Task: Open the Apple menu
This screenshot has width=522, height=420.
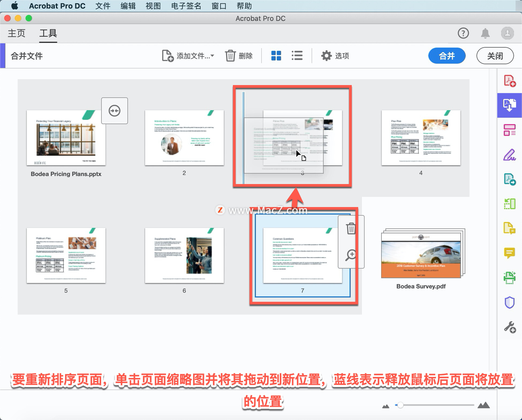Action: (15, 6)
